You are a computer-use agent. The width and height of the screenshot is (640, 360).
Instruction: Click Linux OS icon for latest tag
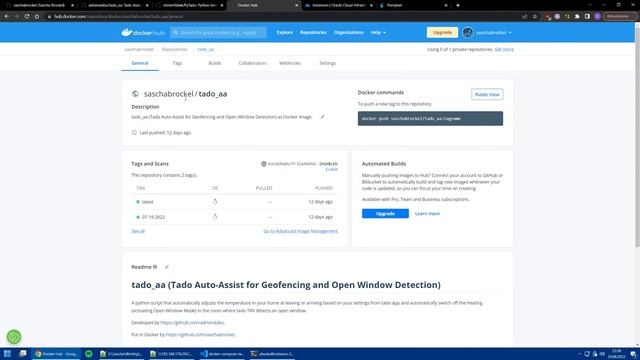tap(215, 202)
